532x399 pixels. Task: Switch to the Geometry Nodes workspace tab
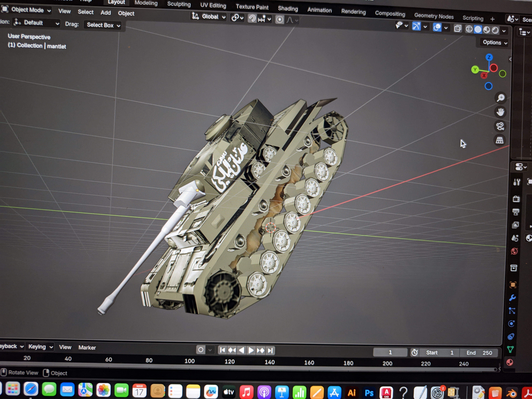coord(434,16)
